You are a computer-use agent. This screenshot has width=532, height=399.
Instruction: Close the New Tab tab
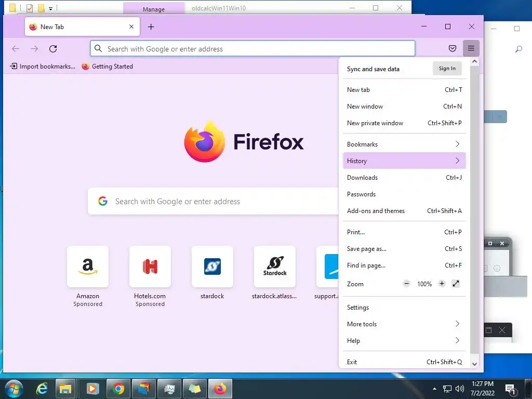pyautogui.click(x=131, y=26)
